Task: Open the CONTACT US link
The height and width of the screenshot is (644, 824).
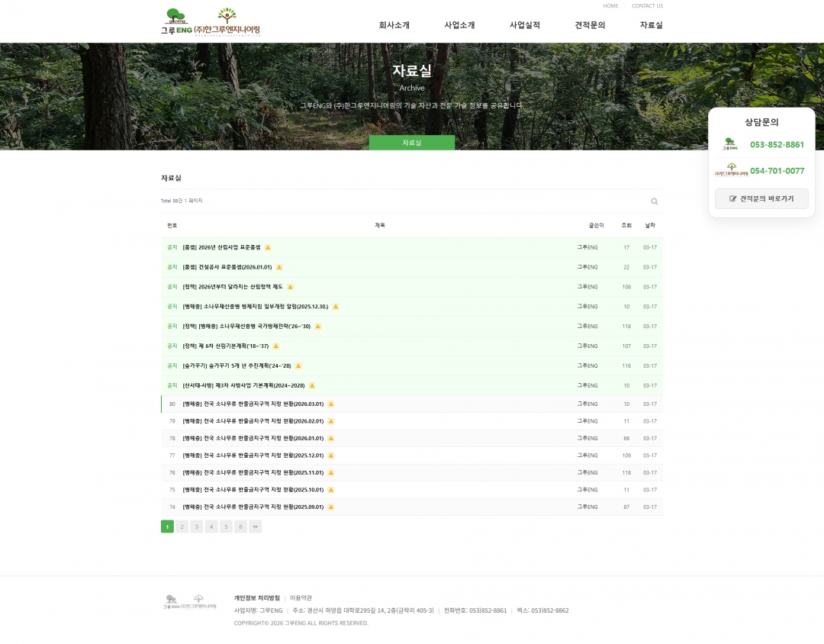Action: tap(648, 6)
